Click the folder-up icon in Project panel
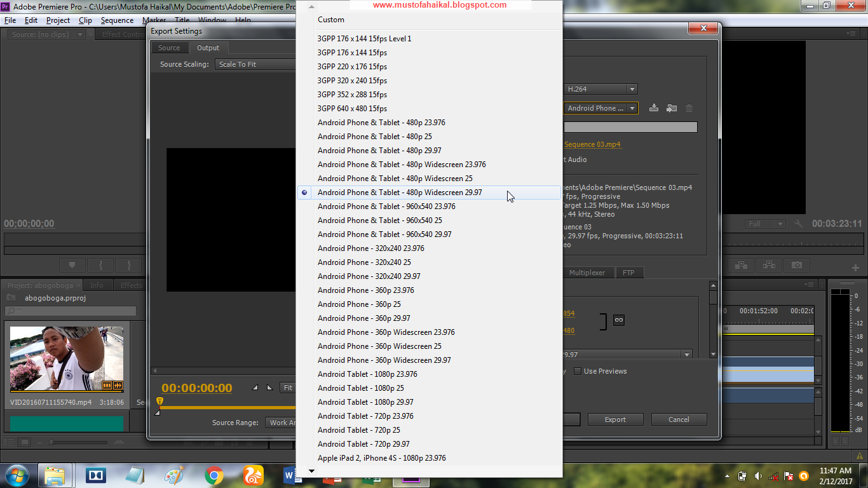Screen dimensions: 868x488 tap(11, 297)
